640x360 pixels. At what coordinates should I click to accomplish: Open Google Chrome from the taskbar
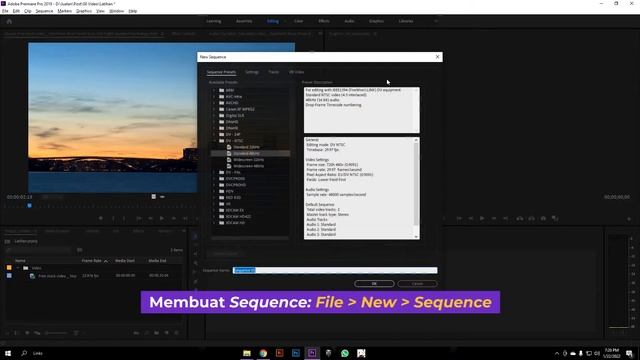[x=263, y=353]
